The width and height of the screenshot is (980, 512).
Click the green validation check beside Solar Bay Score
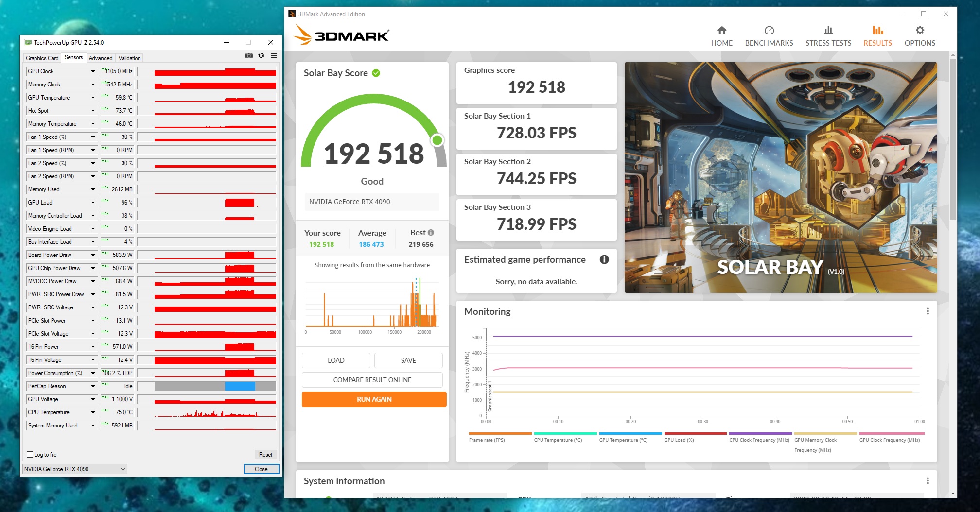[376, 73]
